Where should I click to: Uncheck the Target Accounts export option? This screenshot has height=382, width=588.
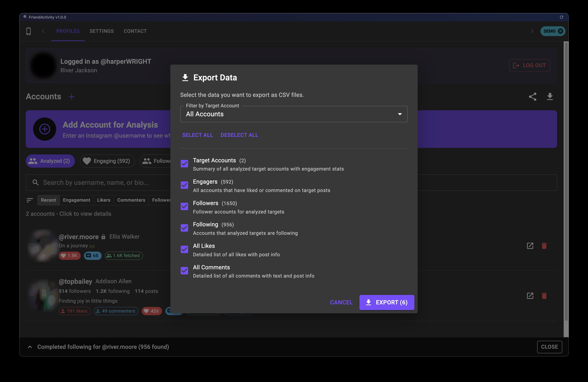184,164
